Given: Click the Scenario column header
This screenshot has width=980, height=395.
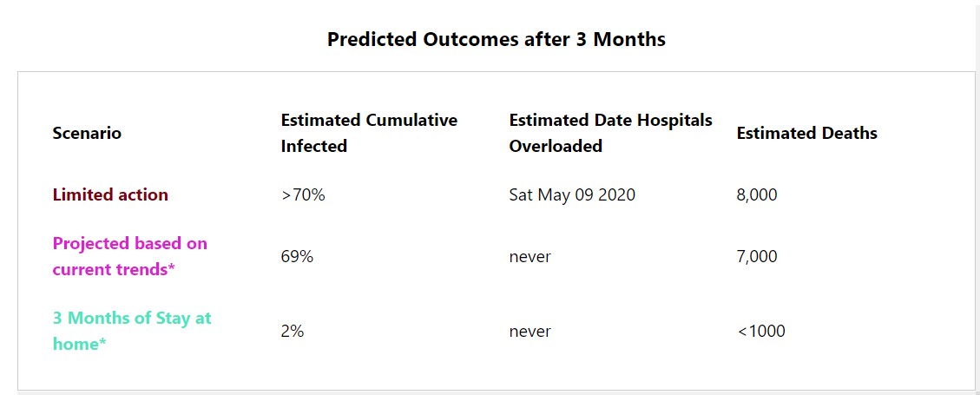Looking at the screenshot, I should pos(87,133).
